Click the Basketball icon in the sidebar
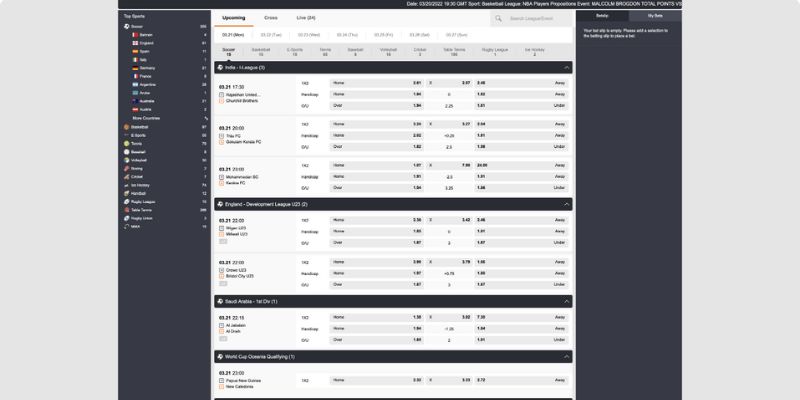Image resolution: width=800 pixels, height=400 pixels. click(x=127, y=127)
